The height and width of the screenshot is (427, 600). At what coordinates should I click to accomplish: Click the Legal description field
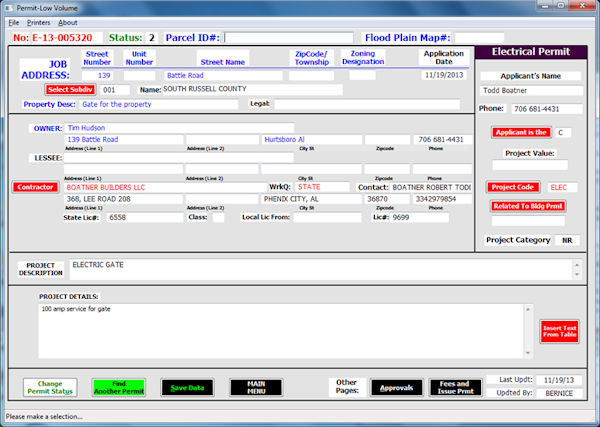coord(367,104)
